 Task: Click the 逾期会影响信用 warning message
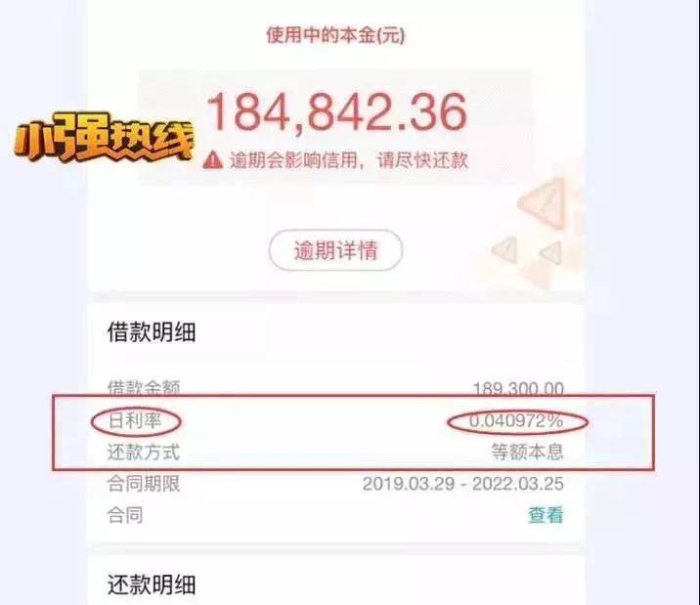tap(349, 160)
